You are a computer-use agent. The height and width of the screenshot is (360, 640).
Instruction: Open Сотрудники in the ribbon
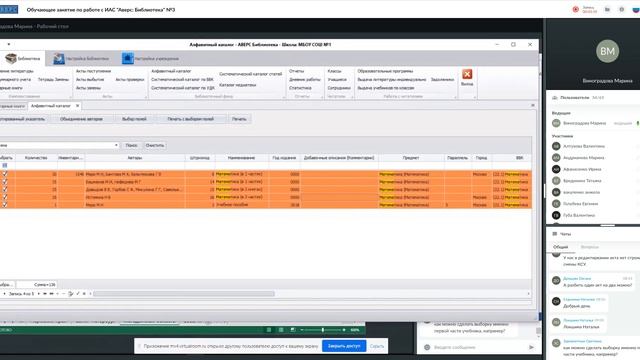click(x=339, y=88)
